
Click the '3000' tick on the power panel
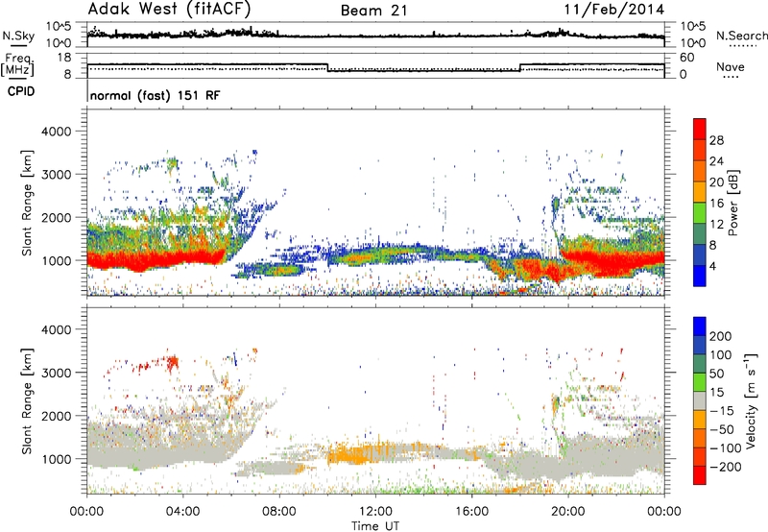[x=57, y=175]
